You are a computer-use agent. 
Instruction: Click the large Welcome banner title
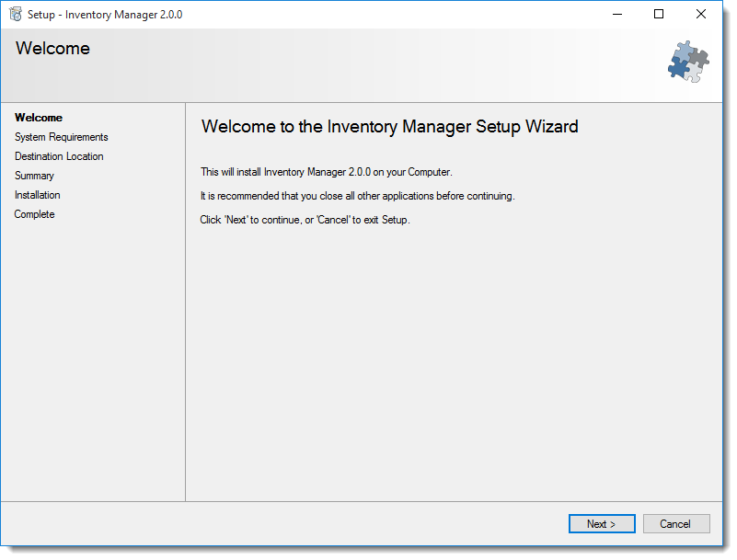tap(52, 49)
